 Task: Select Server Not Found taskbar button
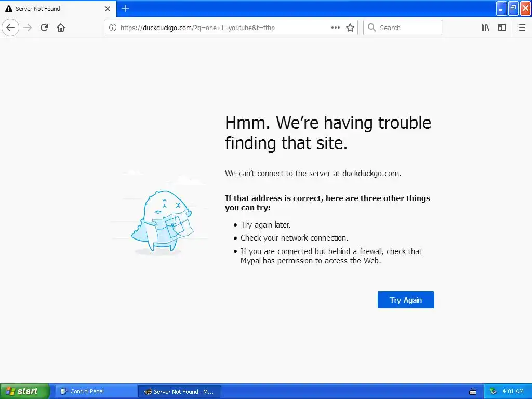point(180,392)
